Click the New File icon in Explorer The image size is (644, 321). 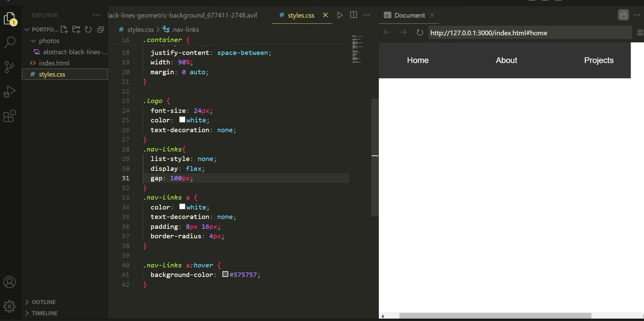click(x=64, y=30)
